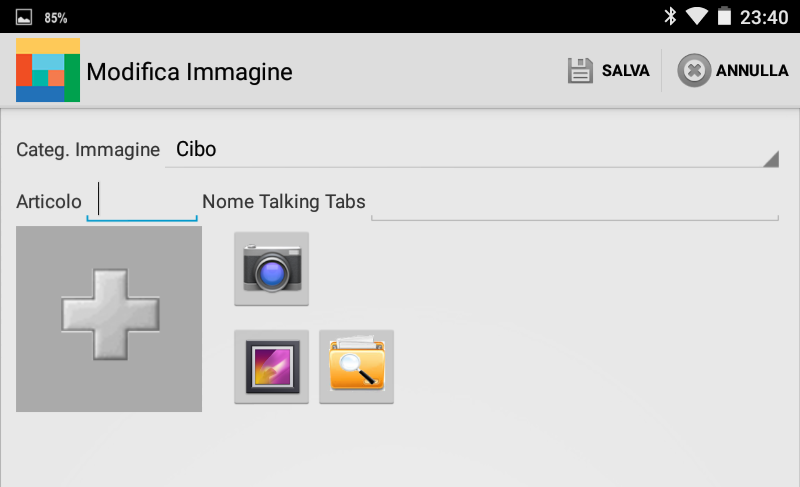Tap the 23:40 clock in status bar

coord(765,17)
